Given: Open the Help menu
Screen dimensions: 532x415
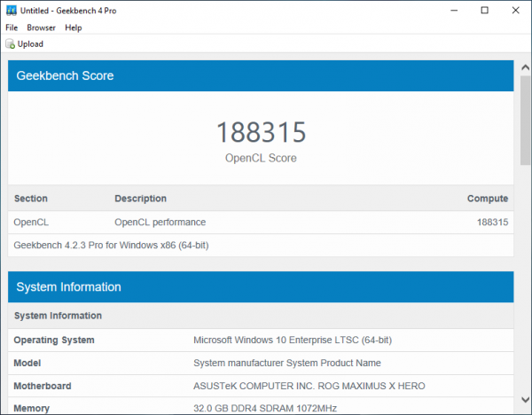Looking at the screenshot, I should pos(74,27).
